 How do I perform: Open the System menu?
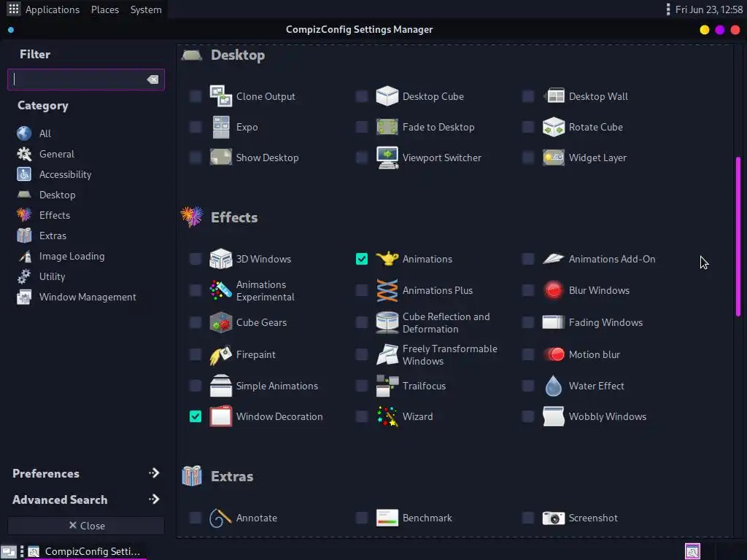click(146, 9)
